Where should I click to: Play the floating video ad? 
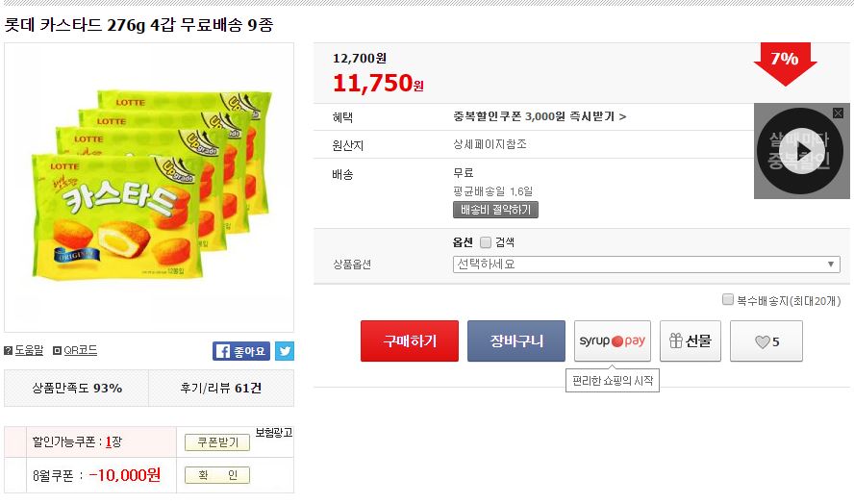pos(801,151)
